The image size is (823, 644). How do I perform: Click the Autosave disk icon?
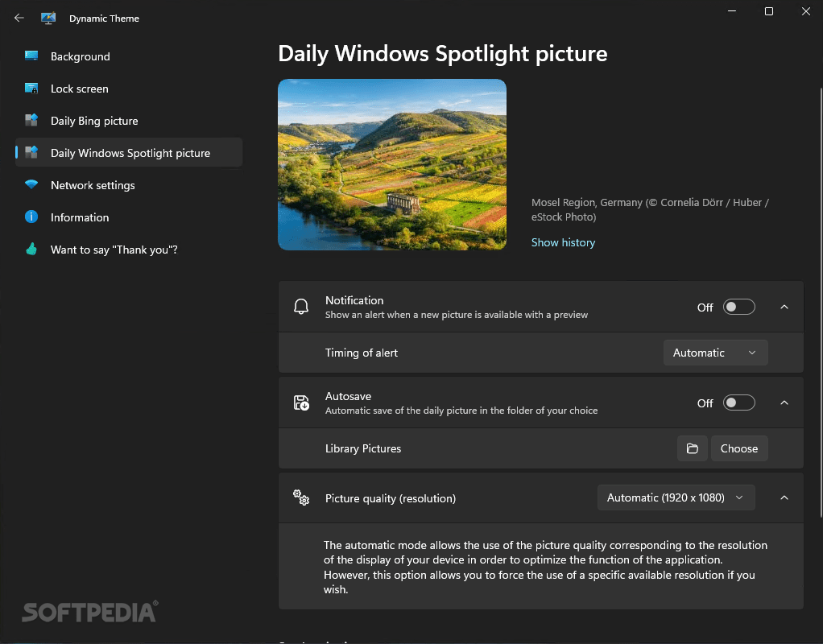[301, 402]
